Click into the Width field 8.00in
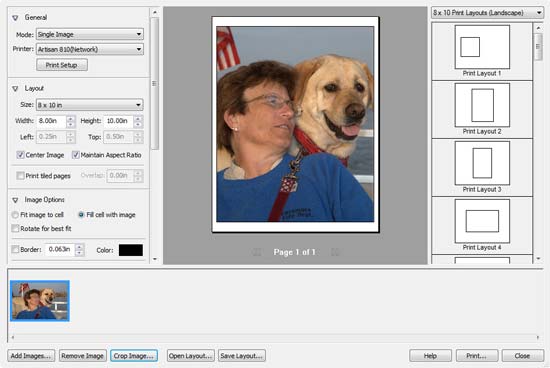This screenshot has width=550, height=368. pyautogui.click(x=51, y=121)
